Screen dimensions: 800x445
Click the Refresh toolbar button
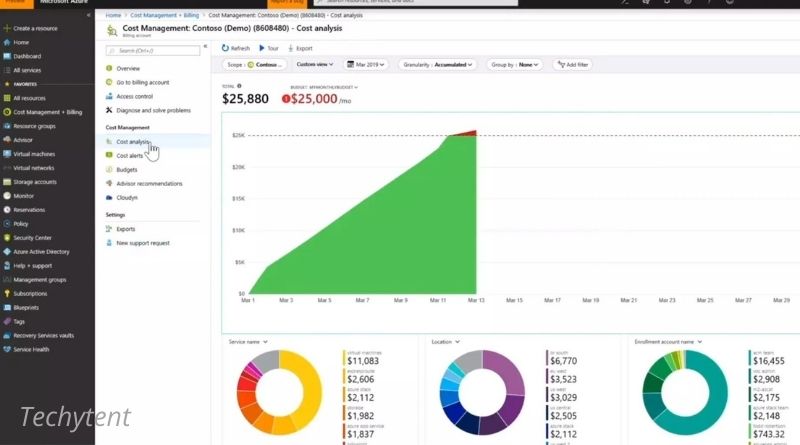(x=236, y=48)
